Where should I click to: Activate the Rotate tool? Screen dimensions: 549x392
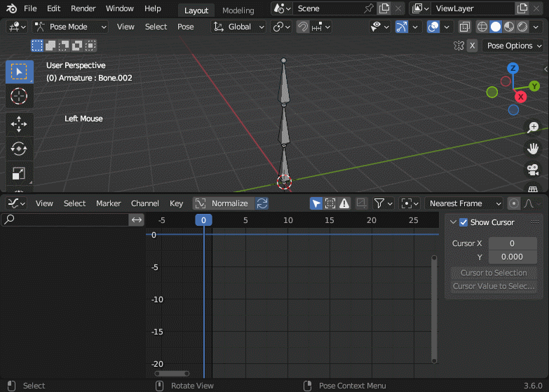click(19, 149)
